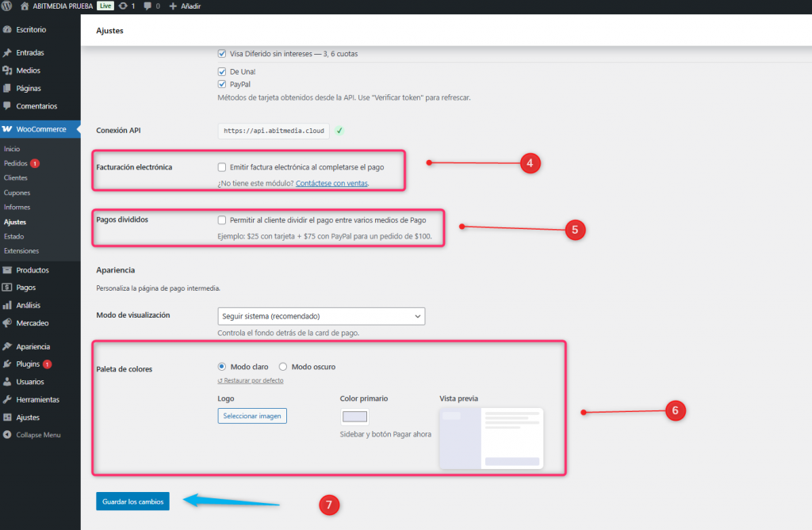812x530 pixels.
Task: Enable the Pagos divididos checkbox
Action: [x=222, y=219]
